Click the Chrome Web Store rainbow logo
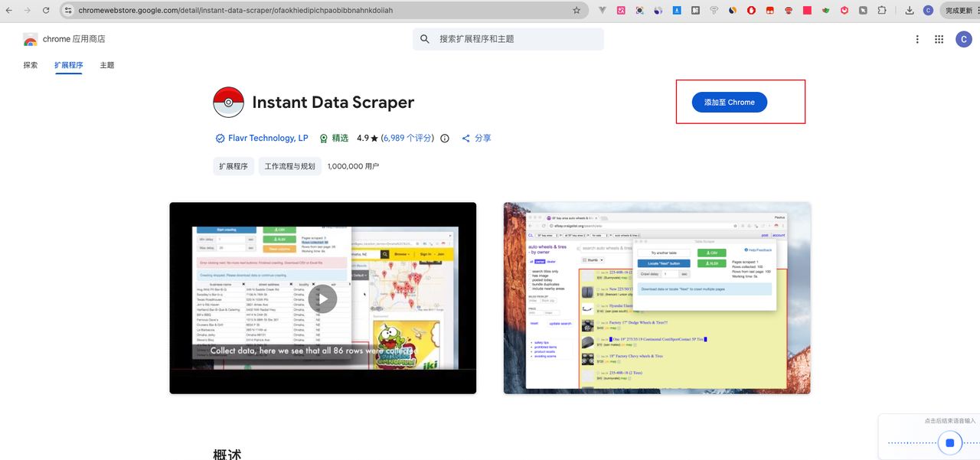 [x=31, y=39]
